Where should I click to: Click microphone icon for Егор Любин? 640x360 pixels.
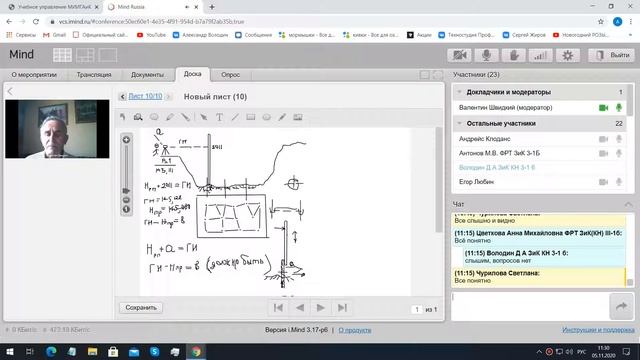click(619, 182)
